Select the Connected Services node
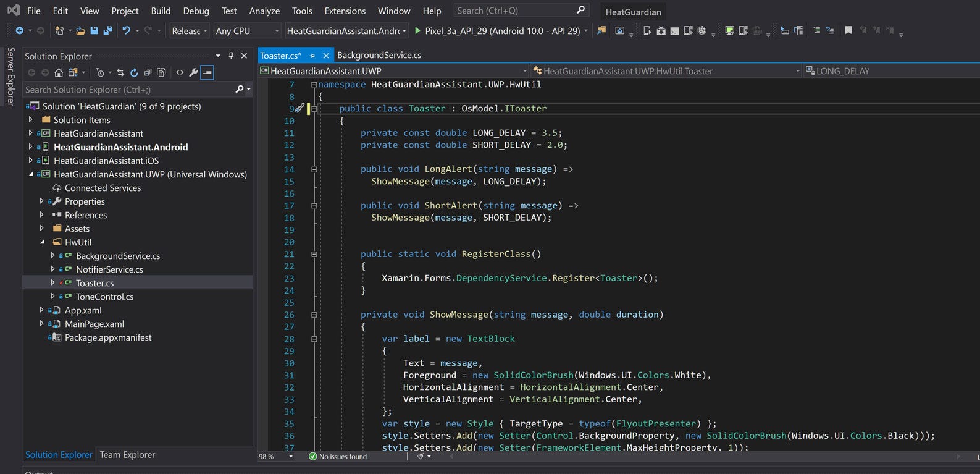The image size is (980, 474). [103, 188]
